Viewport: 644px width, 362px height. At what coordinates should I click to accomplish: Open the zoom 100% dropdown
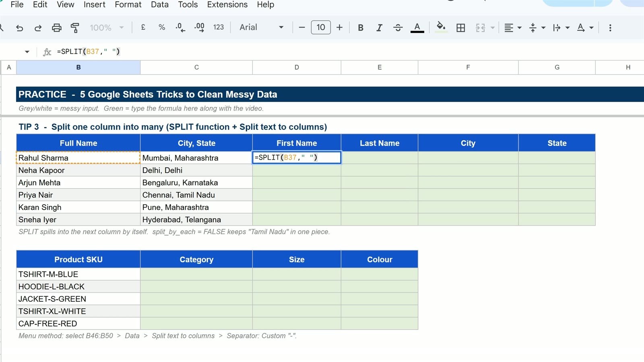tap(107, 28)
